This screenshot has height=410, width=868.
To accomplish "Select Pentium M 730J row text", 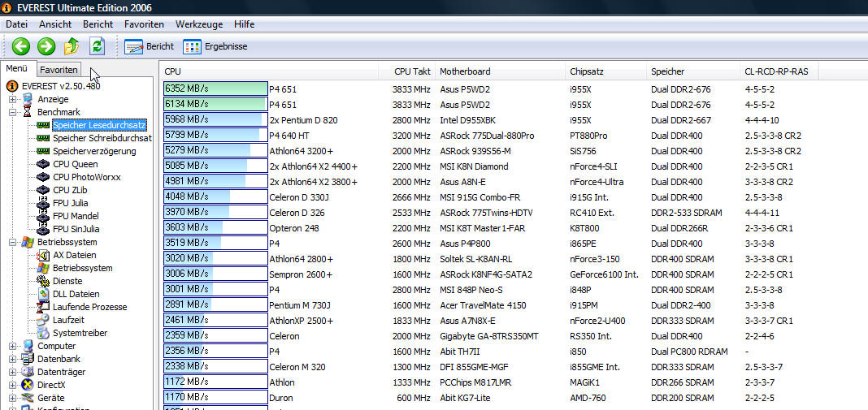I will [300, 305].
